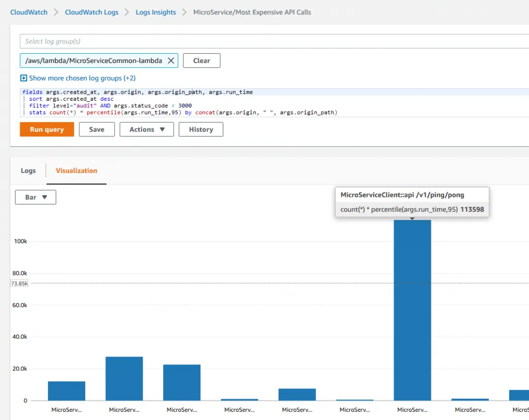
Task: Click the tallest bar for ping/pong
Action: (x=412, y=310)
